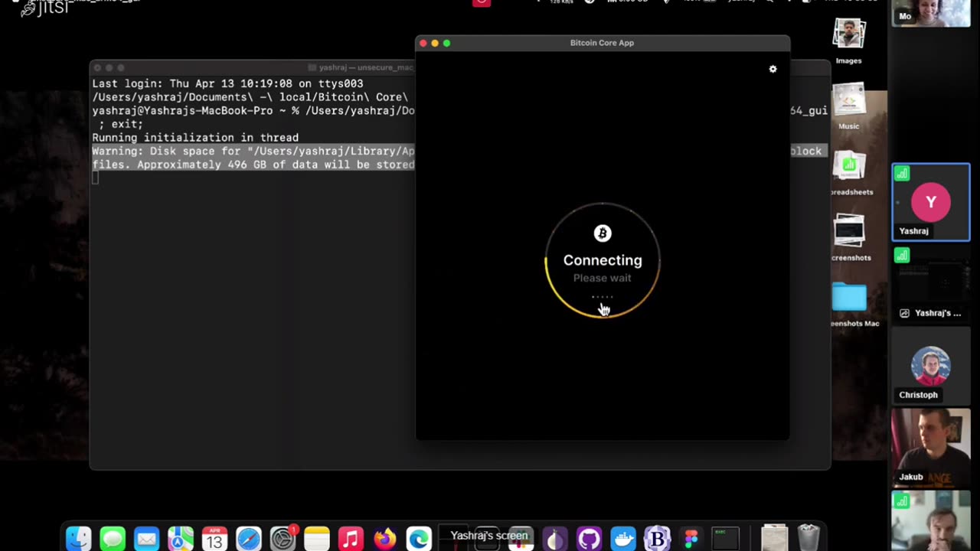Open the Spreadsheets stack on desktop
The width and height of the screenshot is (980, 551).
click(848, 167)
